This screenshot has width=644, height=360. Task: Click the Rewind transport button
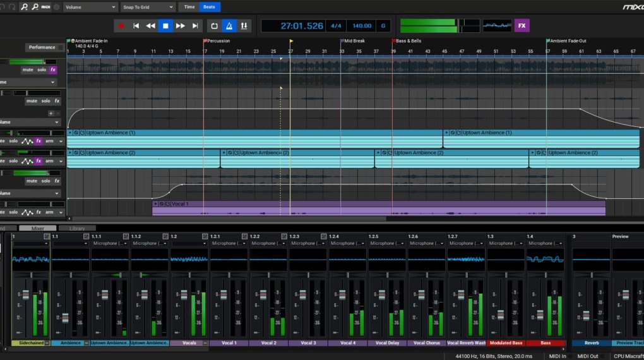(151, 26)
